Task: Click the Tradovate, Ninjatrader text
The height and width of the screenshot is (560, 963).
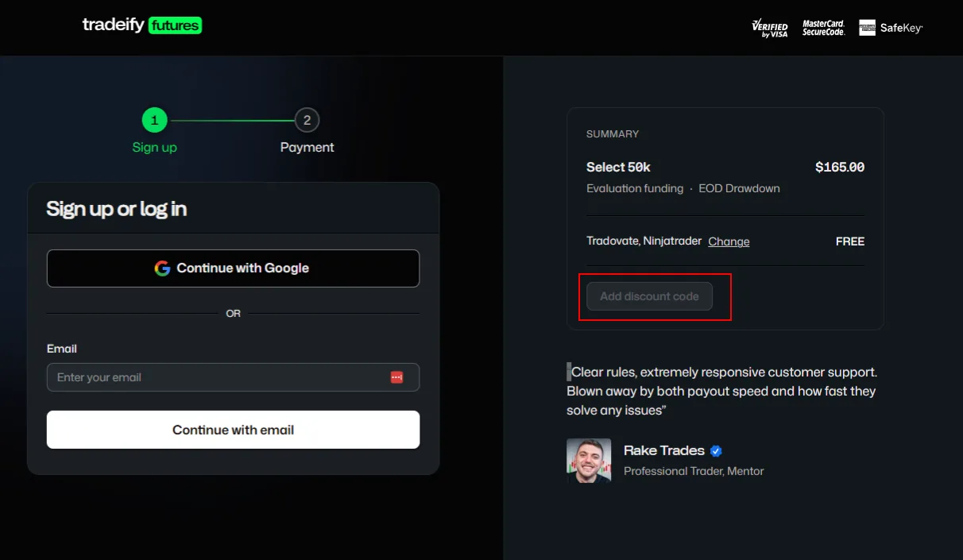Action: tap(644, 241)
